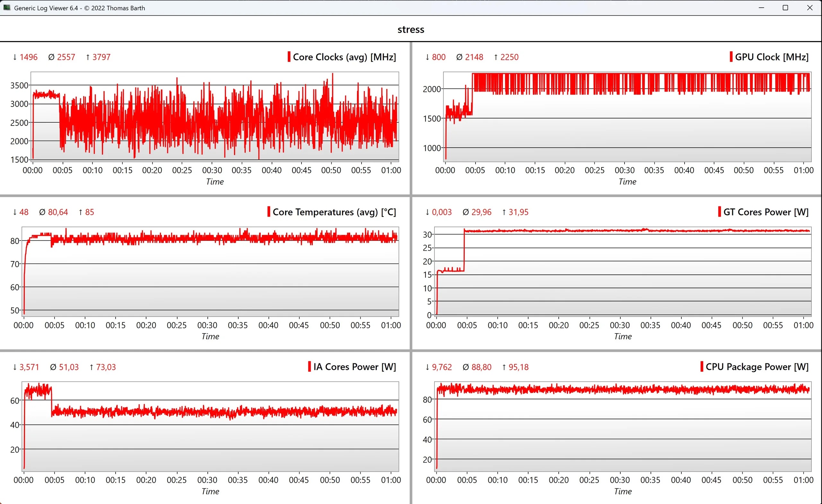Click the IA Cores Power minimum 3,571
This screenshot has width=822, height=504.
[x=29, y=367]
